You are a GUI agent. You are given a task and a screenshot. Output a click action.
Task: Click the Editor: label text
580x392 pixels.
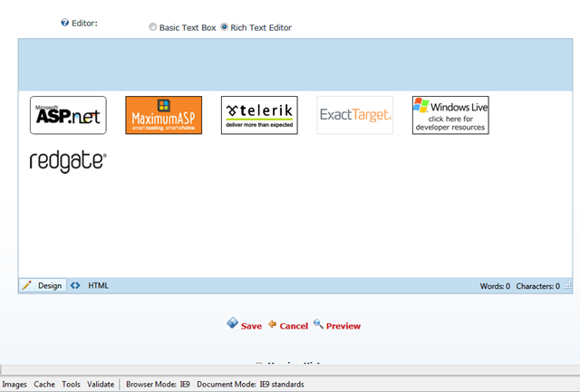click(x=84, y=23)
